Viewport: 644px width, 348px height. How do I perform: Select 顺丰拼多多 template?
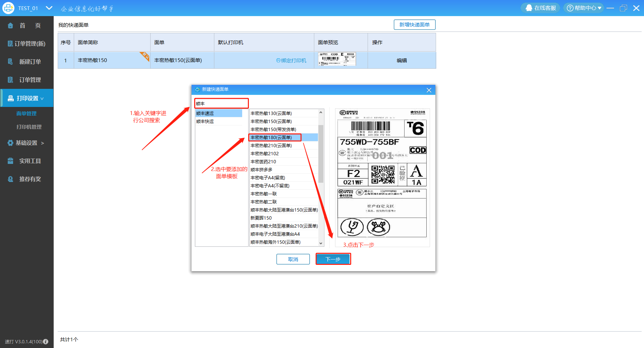(284, 170)
